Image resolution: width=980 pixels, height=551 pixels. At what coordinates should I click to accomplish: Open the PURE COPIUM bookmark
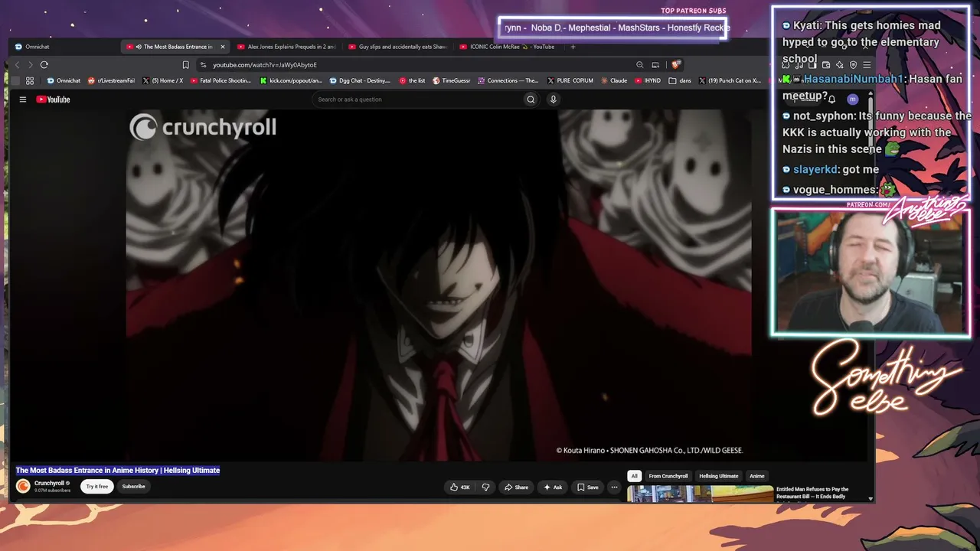click(570, 80)
